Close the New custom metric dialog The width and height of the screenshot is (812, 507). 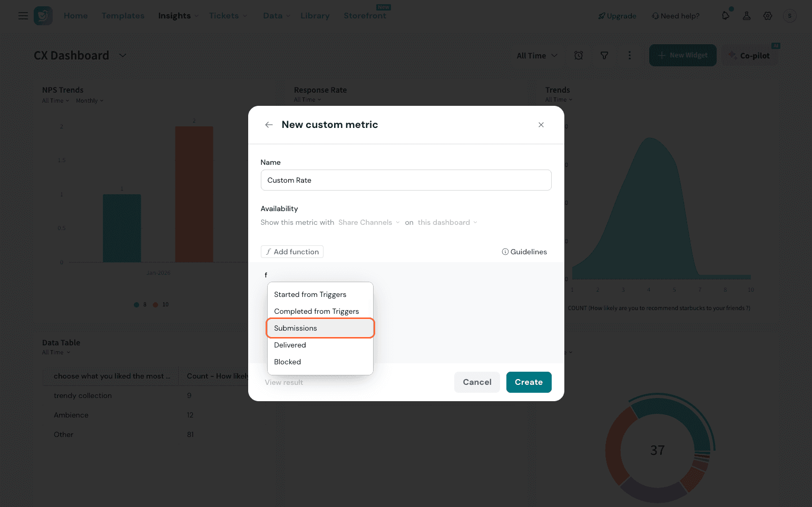[x=541, y=125]
